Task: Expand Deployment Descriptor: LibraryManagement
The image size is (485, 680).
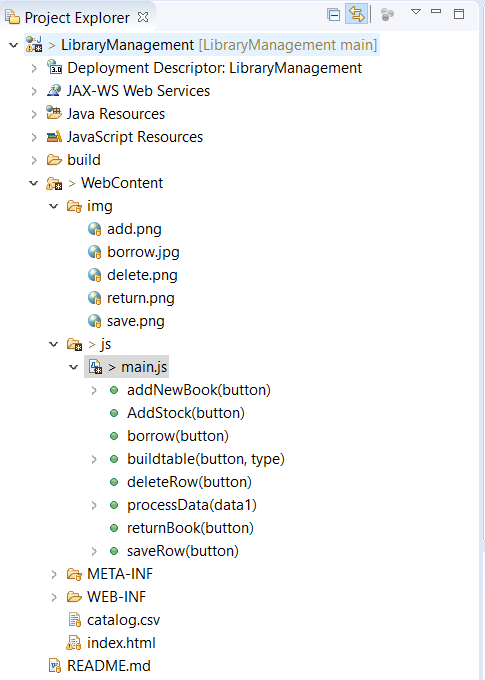Action: point(34,68)
